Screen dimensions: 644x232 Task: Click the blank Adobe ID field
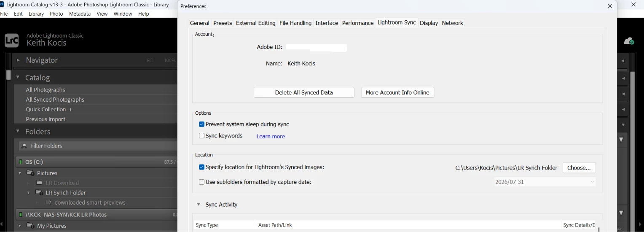pyautogui.click(x=317, y=48)
